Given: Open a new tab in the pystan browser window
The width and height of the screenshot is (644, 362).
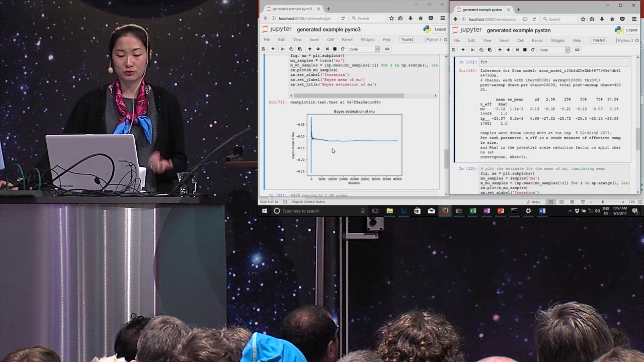Looking at the screenshot, I should click(x=518, y=10).
